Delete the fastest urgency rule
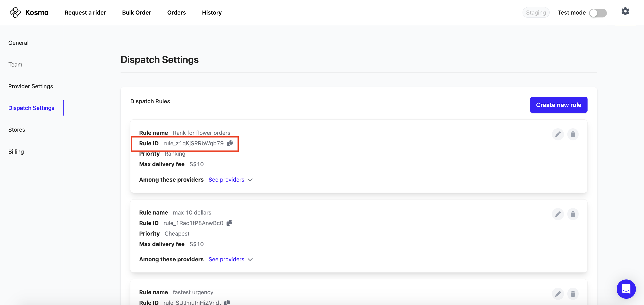The height and width of the screenshot is (305, 644). tap(573, 294)
